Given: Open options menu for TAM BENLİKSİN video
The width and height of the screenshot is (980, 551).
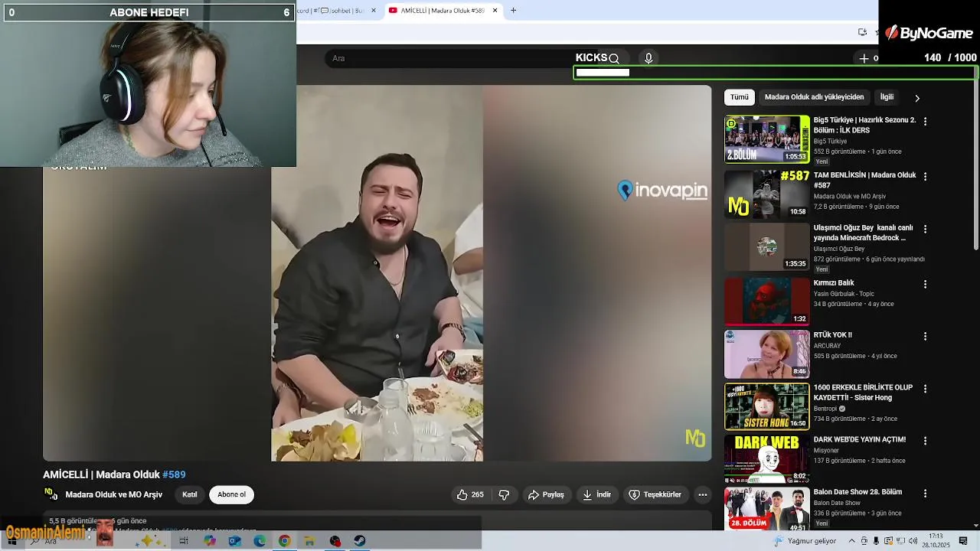Looking at the screenshot, I should 925,176.
